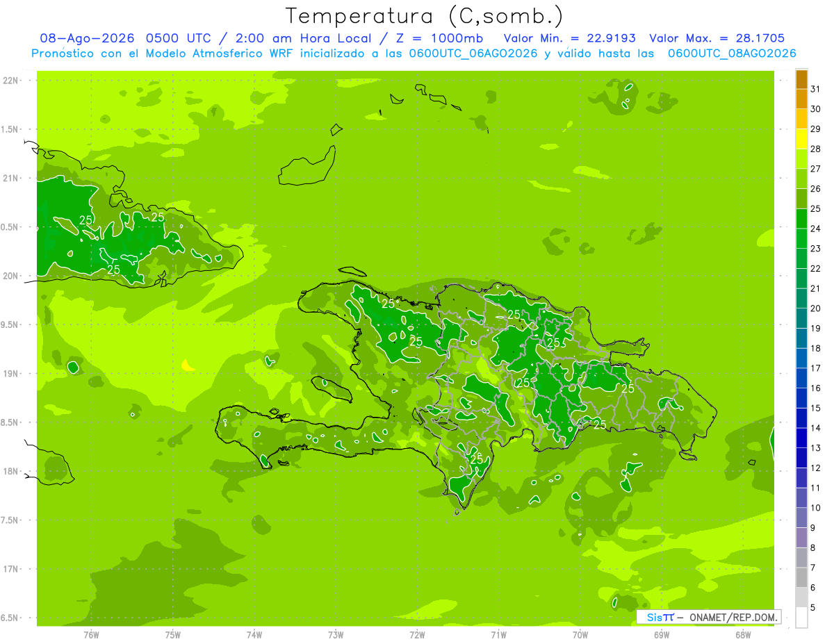Click the "17N" latitude label

[x=10, y=569]
